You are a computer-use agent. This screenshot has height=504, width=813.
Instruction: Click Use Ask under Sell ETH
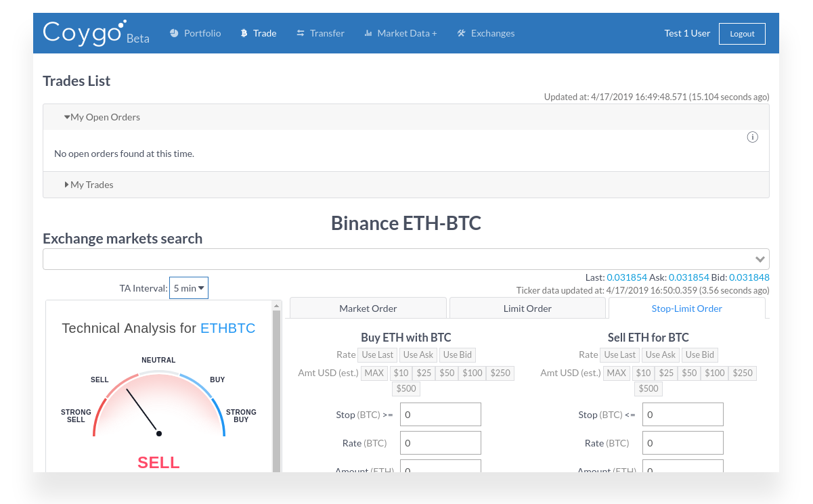[661, 354]
